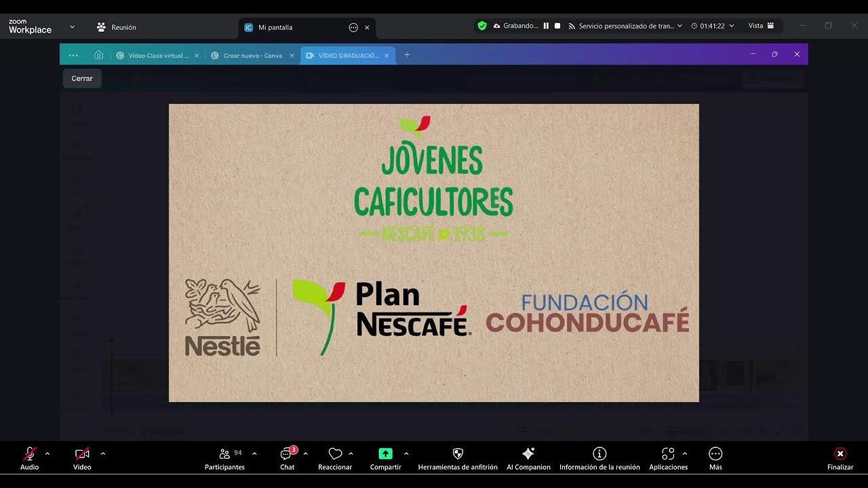Screen dimensions: 868x488
Task: Open the 01:41:22 timer dropdown
Action: click(x=713, y=26)
